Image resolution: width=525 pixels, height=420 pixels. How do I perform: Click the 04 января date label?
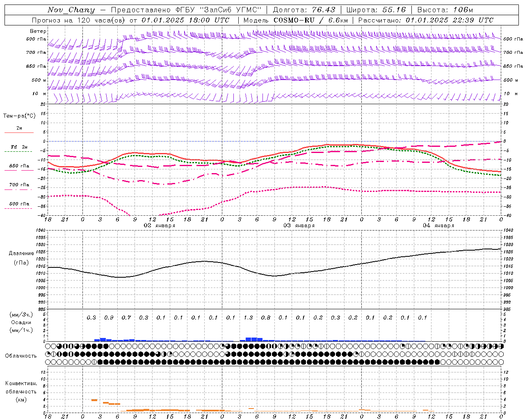[438, 226]
